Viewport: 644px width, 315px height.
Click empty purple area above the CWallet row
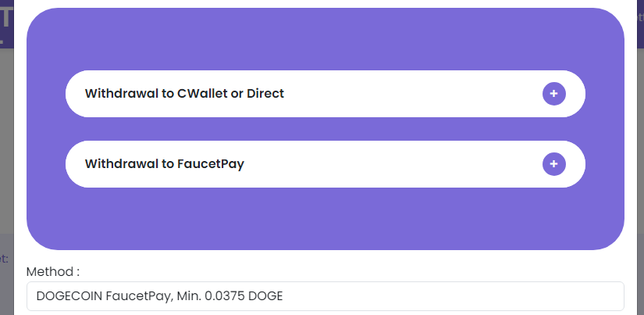[326, 39]
